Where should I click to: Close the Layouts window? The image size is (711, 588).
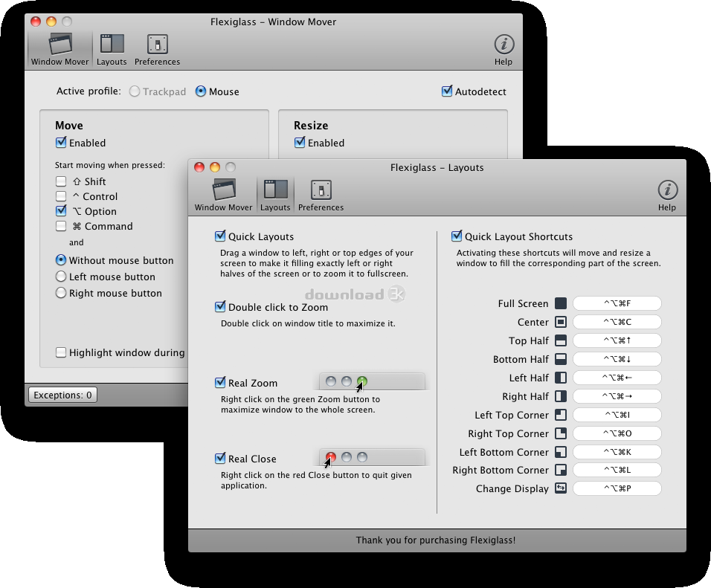click(199, 167)
